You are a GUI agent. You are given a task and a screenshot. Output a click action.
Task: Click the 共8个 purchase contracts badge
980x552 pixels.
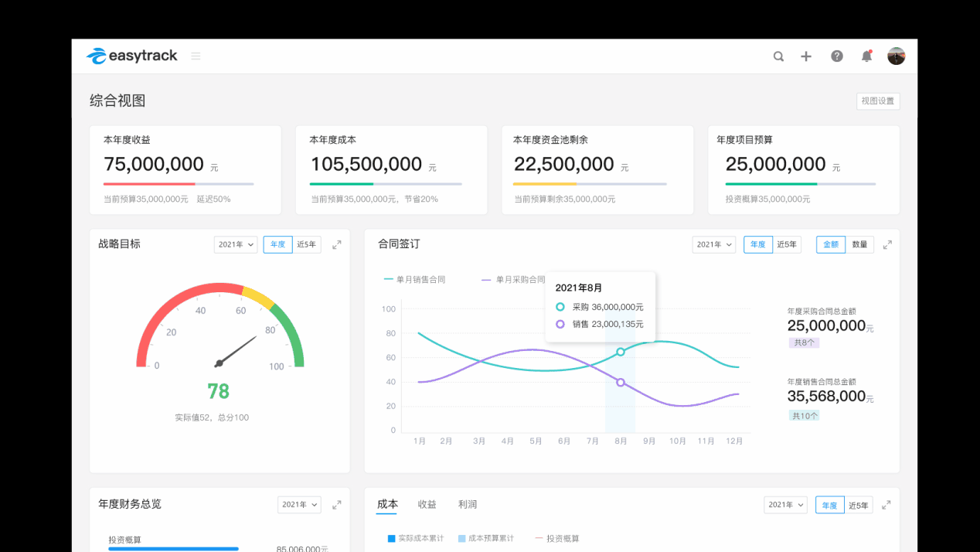(804, 342)
